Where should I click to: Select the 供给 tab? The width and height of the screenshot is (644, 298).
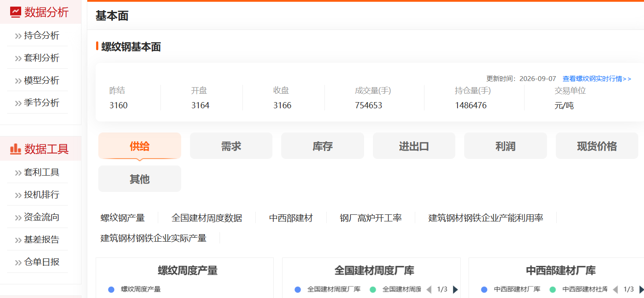point(140,146)
